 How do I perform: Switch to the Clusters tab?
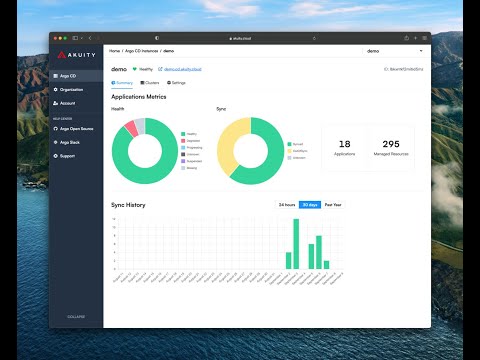(150, 83)
